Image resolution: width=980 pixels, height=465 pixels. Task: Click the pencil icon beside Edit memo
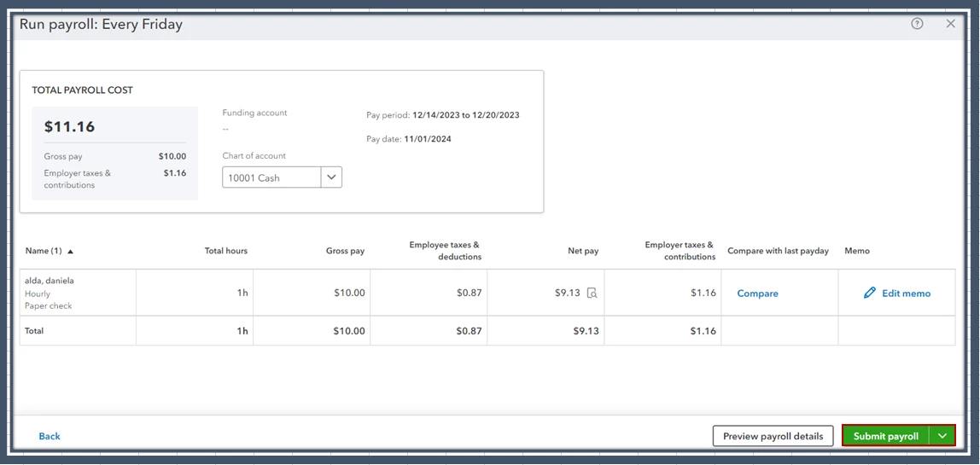pos(869,294)
